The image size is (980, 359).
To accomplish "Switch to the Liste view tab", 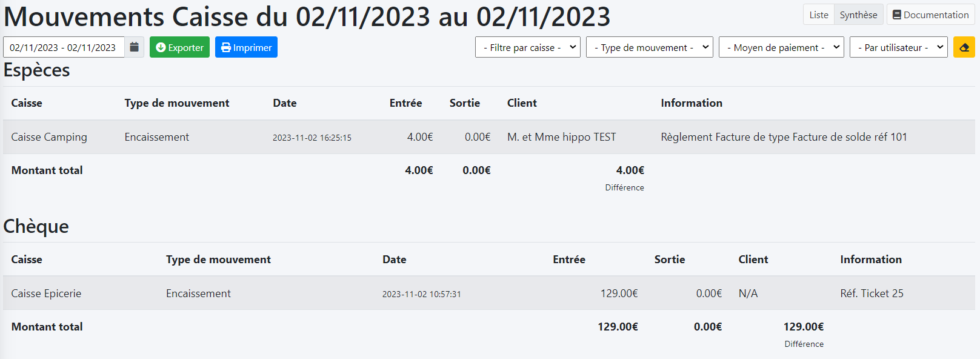I will (x=818, y=15).
